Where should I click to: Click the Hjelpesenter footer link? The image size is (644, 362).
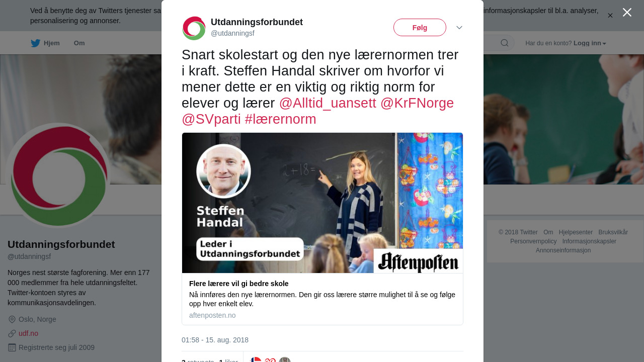[576, 232]
